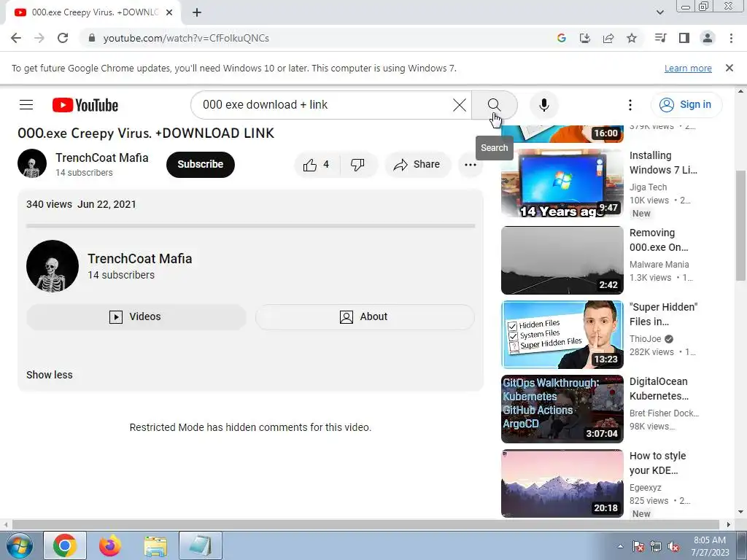Sign in to YouTube
The image size is (747, 560).
click(x=686, y=105)
